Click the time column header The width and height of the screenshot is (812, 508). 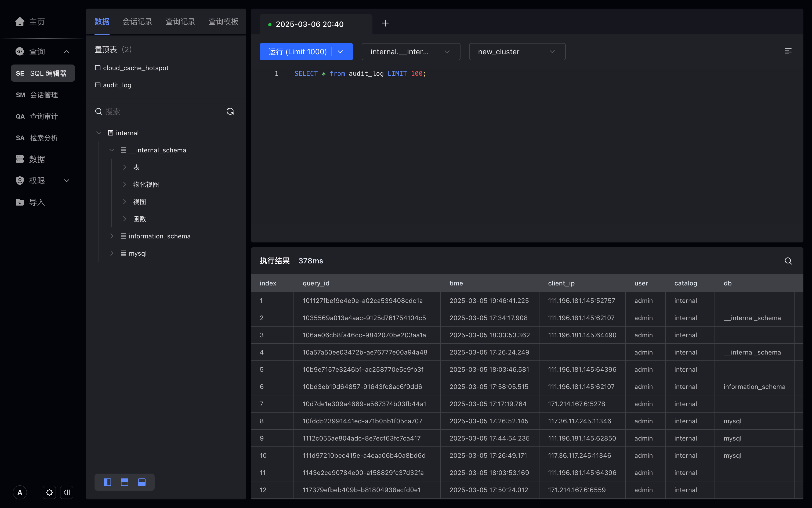(x=456, y=283)
